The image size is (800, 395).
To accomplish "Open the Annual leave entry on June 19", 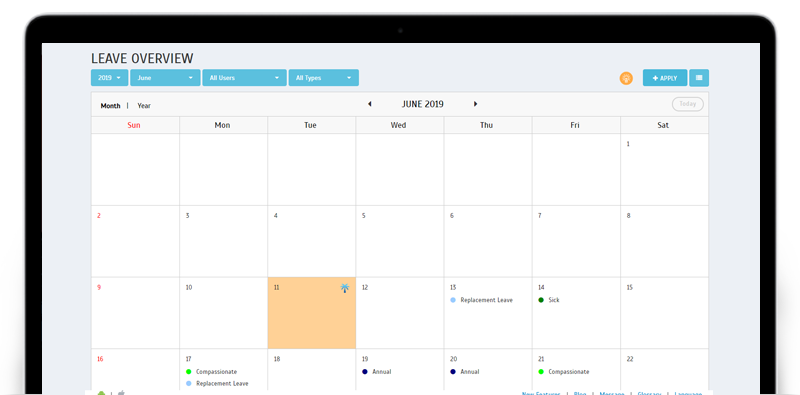I will point(377,372).
